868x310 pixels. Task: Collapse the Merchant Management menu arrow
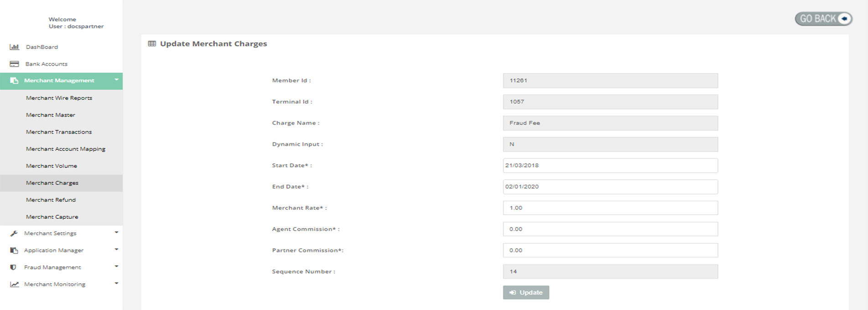[116, 80]
